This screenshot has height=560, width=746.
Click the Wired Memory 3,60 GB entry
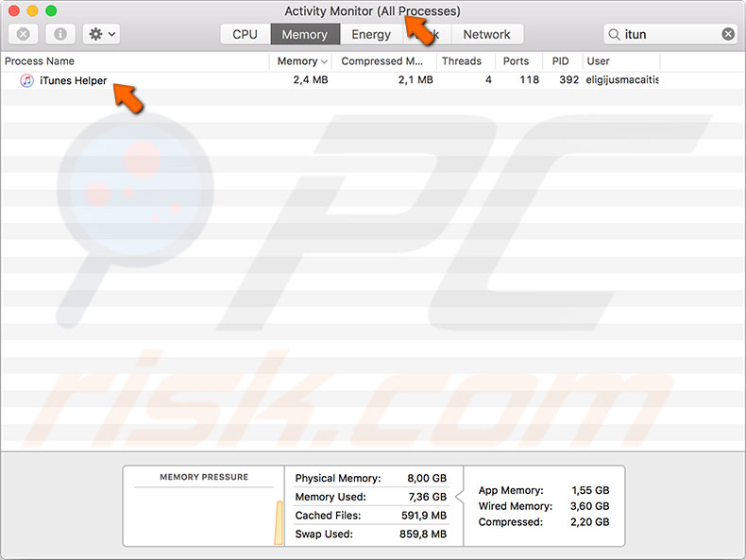point(544,506)
